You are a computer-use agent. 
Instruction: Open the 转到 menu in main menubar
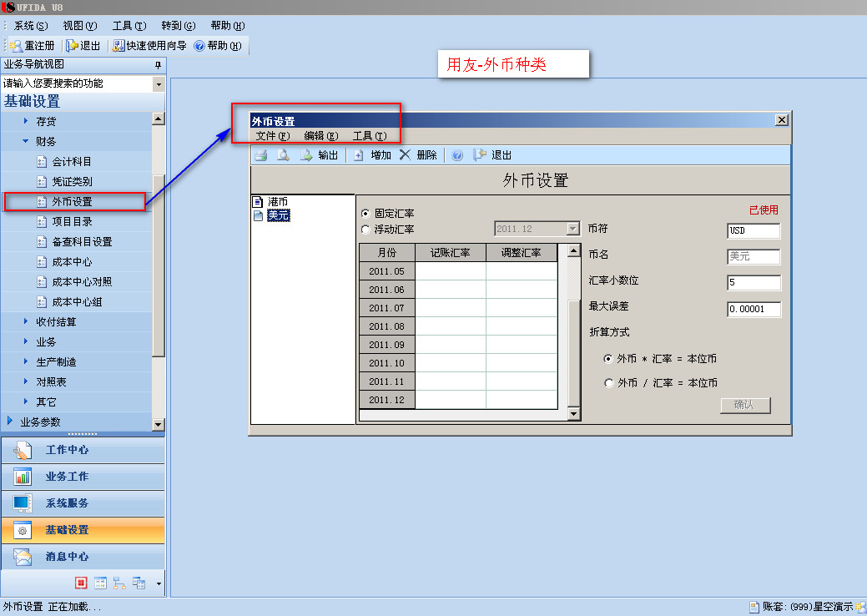click(x=178, y=26)
